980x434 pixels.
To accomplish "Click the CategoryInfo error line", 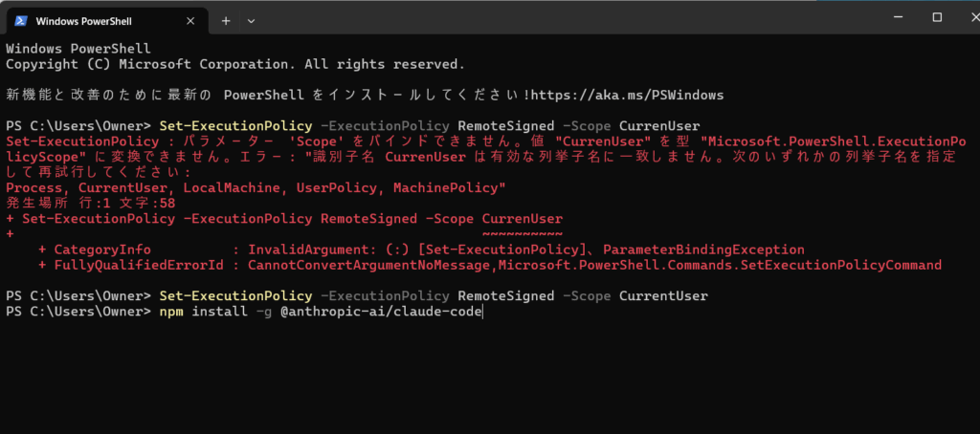I will tap(421, 250).
